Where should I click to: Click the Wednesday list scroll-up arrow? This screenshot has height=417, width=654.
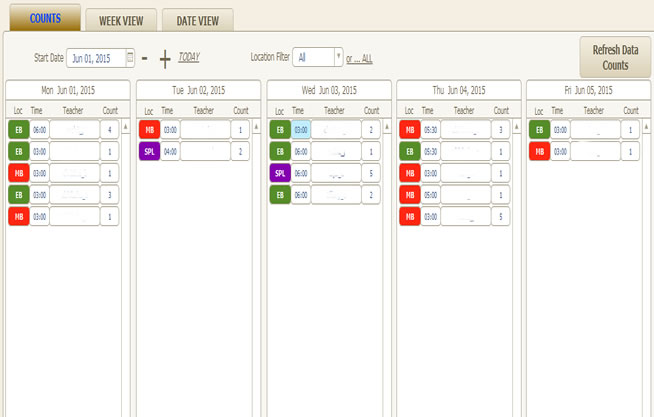pyautogui.click(x=387, y=126)
